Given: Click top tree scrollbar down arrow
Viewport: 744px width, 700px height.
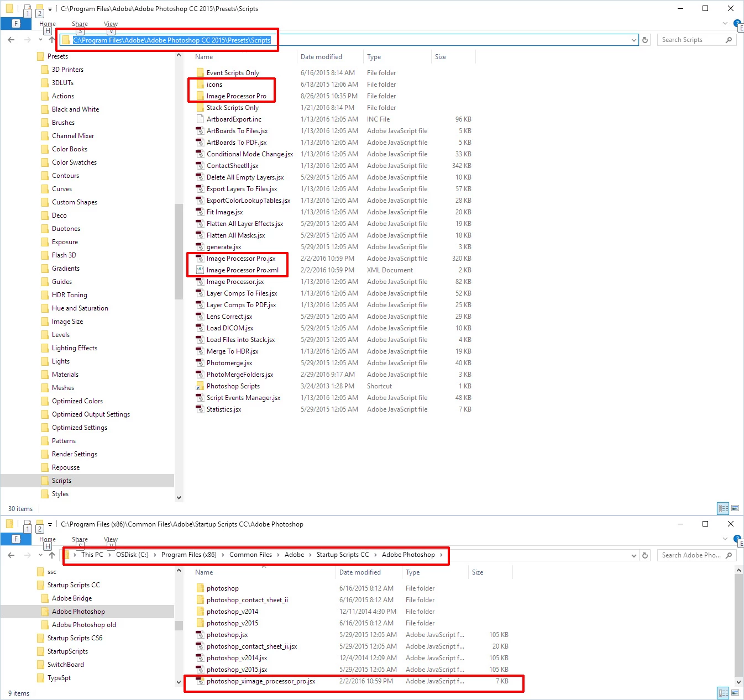Looking at the screenshot, I should click(179, 497).
